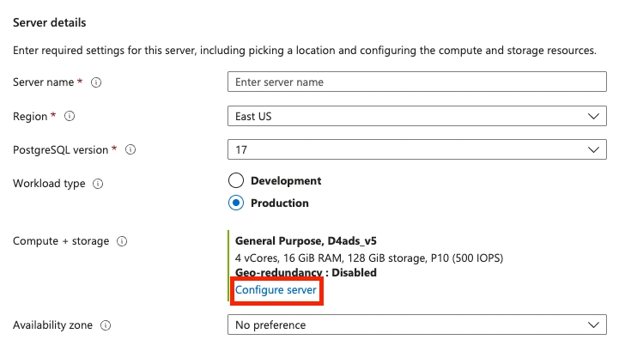The width and height of the screenshot is (631, 364).
Task: Select the Development workload type
Action: pos(236,181)
